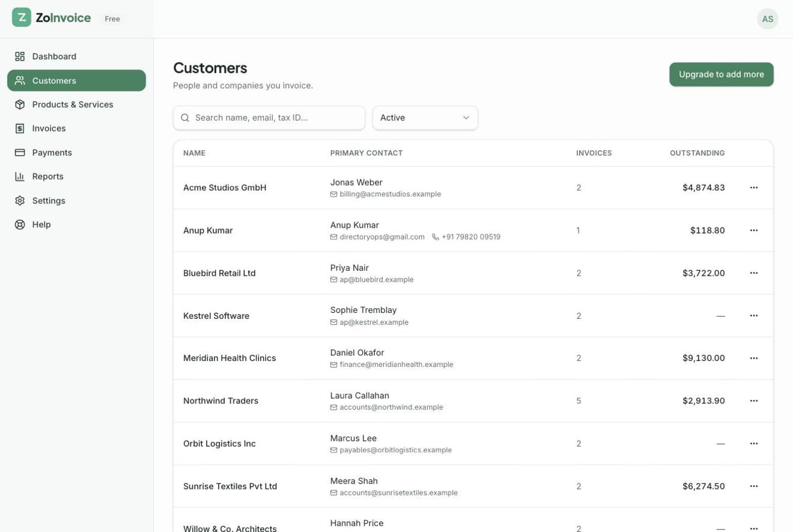Click contact name Sophie Tremblay
The height and width of the screenshot is (532, 793).
coord(363,310)
